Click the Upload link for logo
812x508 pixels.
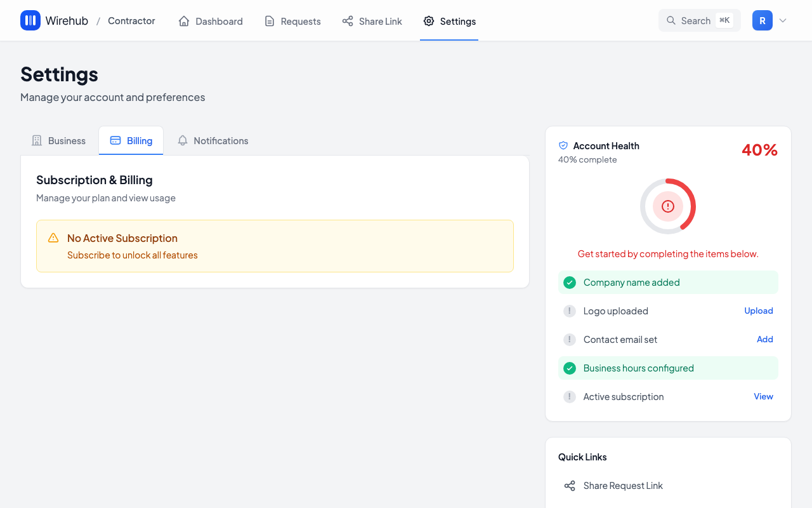click(758, 311)
